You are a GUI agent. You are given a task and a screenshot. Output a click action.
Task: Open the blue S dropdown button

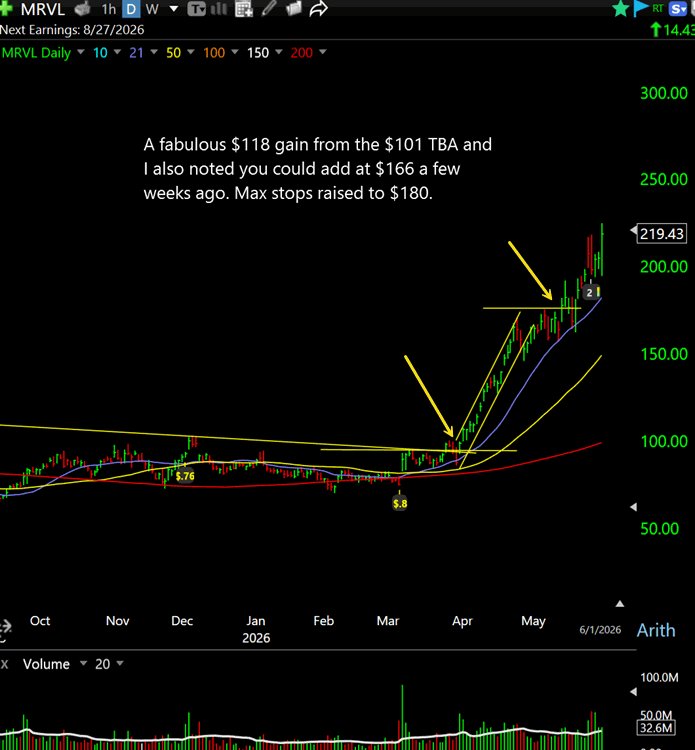(x=677, y=8)
